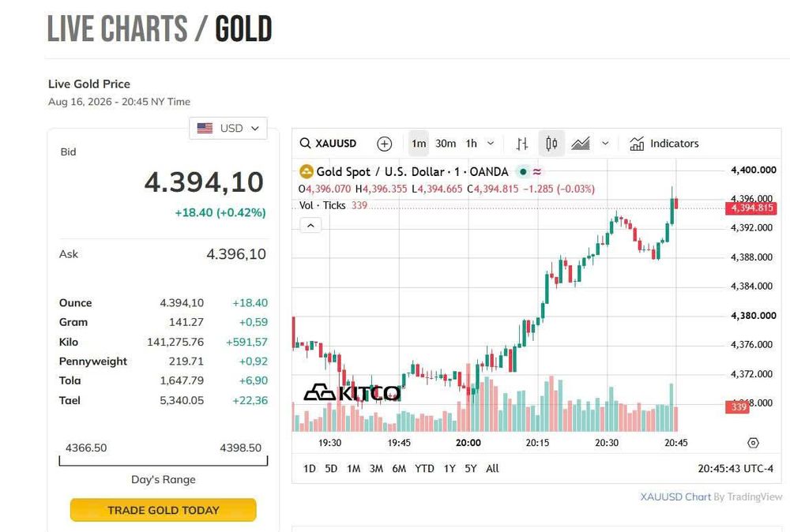Click the Gold Spot symbol logo
The width and height of the screenshot is (790, 532).
pos(306,171)
